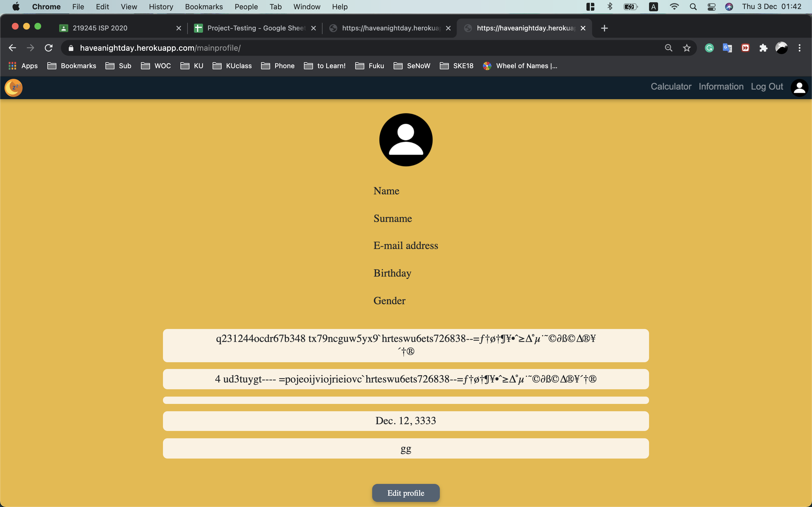This screenshot has height=507, width=812.
Task: Open the account avatar in the site navbar
Action: pos(800,88)
